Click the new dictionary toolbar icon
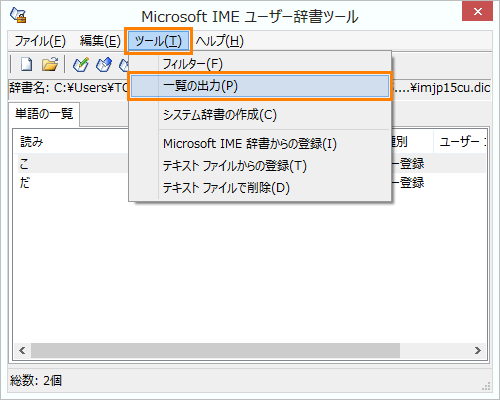 click(27, 64)
